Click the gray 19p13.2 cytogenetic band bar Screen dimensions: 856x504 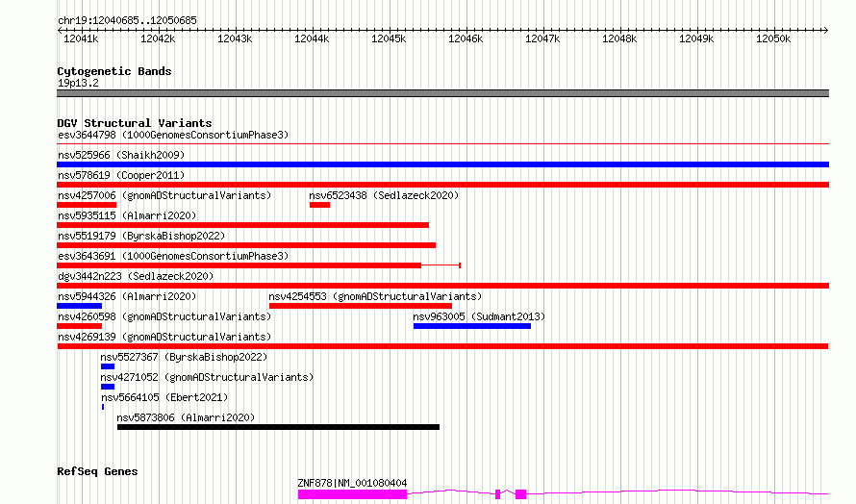[442, 93]
